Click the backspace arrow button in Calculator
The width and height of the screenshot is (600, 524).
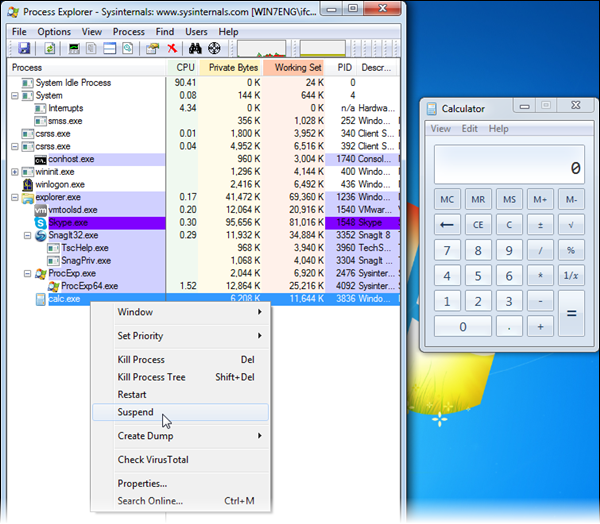(x=447, y=225)
